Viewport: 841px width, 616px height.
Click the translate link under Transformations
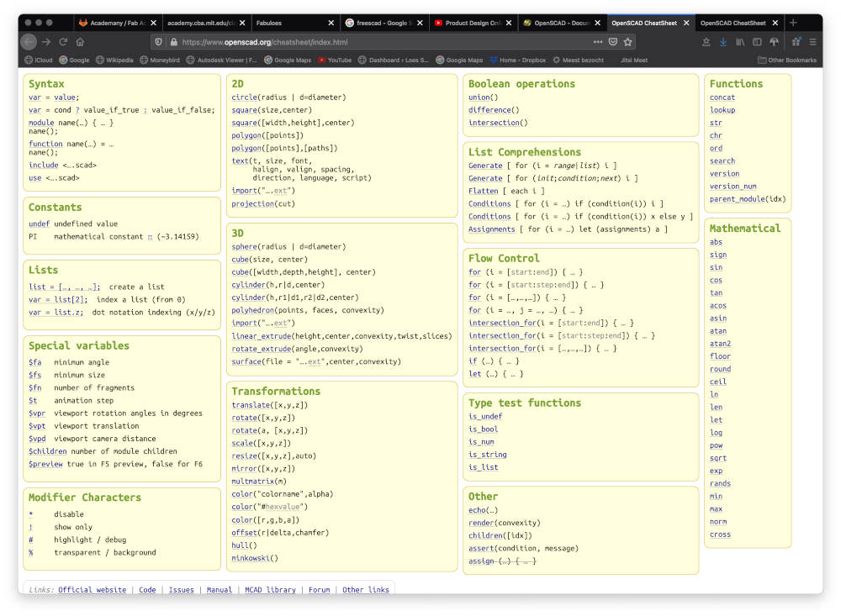pyautogui.click(x=251, y=405)
